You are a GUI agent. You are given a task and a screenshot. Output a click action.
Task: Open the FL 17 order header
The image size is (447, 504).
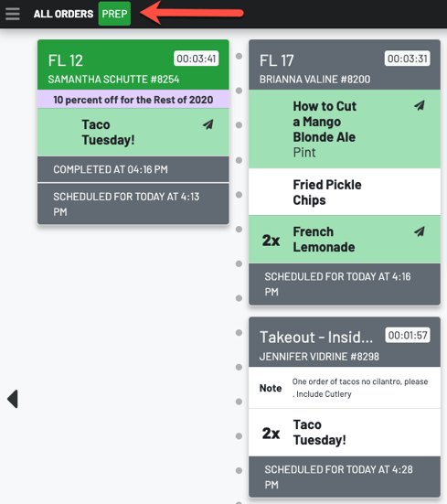pos(345,65)
